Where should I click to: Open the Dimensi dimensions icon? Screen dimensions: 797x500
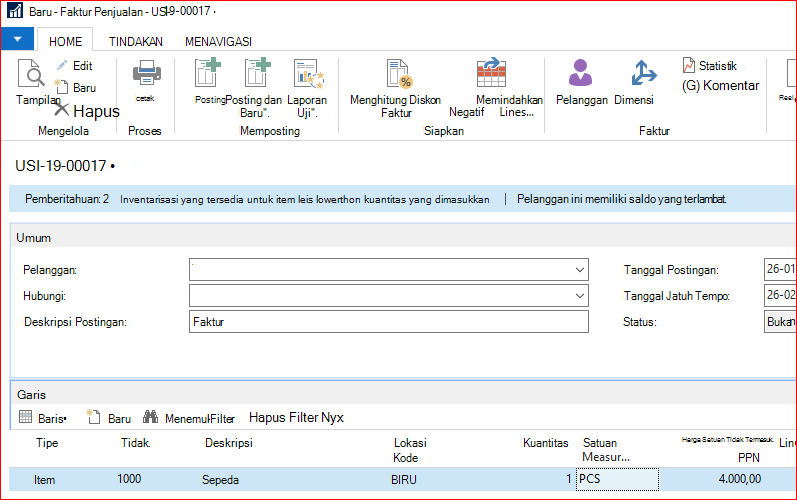tap(643, 73)
